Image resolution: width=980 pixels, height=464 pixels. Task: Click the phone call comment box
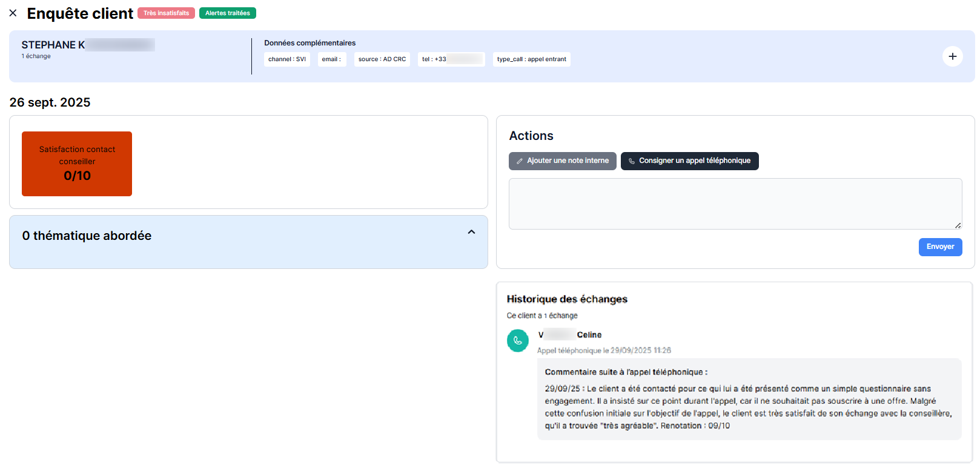coord(749,399)
